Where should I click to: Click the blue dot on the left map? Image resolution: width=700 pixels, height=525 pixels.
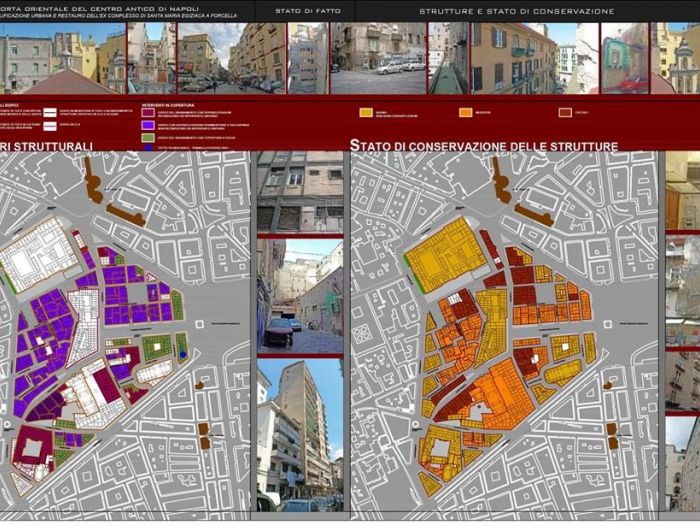point(183,354)
